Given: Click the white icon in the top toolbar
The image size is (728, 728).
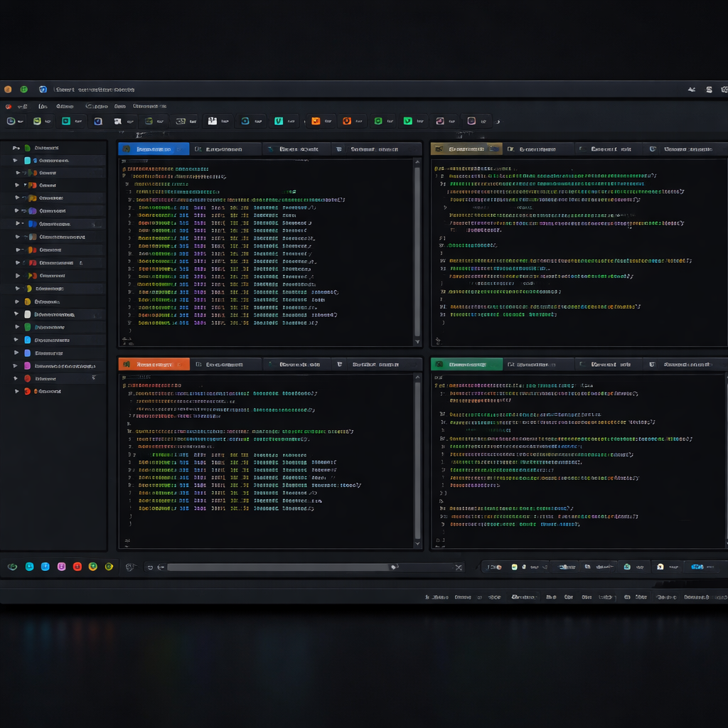Looking at the screenshot, I should point(211,122).
